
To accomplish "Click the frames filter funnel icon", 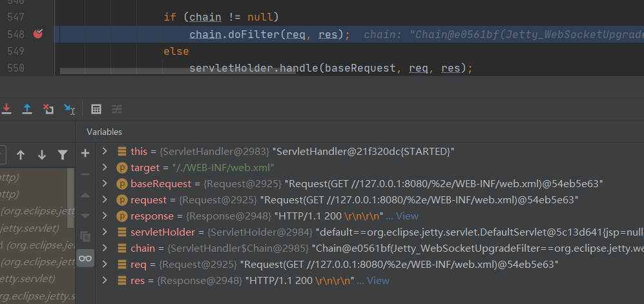I will click(x=63, y=155).
